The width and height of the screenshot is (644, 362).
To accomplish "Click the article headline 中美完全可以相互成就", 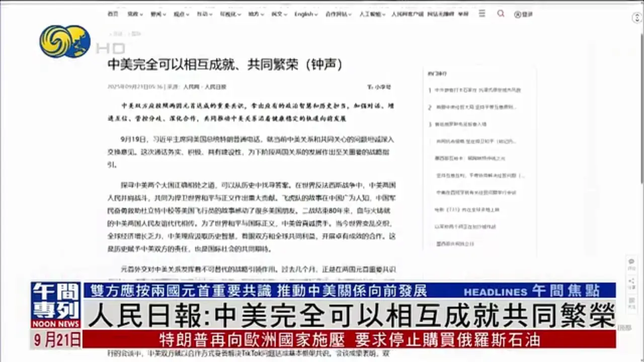I will point(225,64).
